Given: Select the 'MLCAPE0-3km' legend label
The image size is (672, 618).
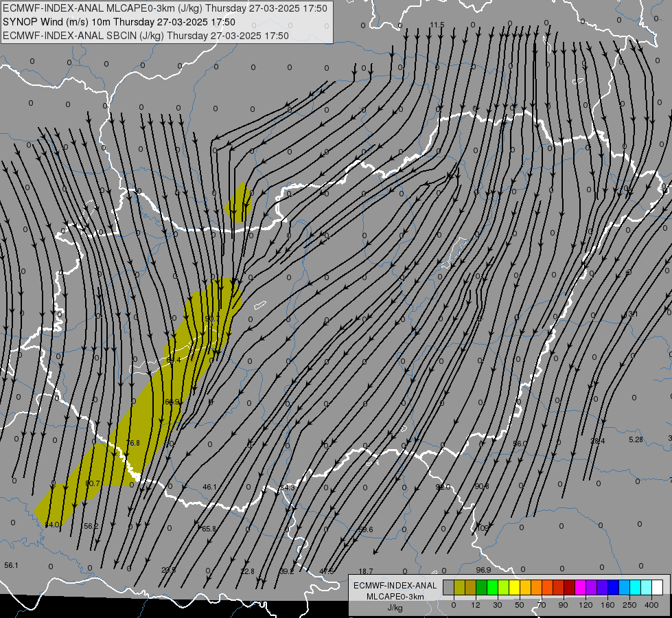Looking at the screenshot, I should (395, 597).
